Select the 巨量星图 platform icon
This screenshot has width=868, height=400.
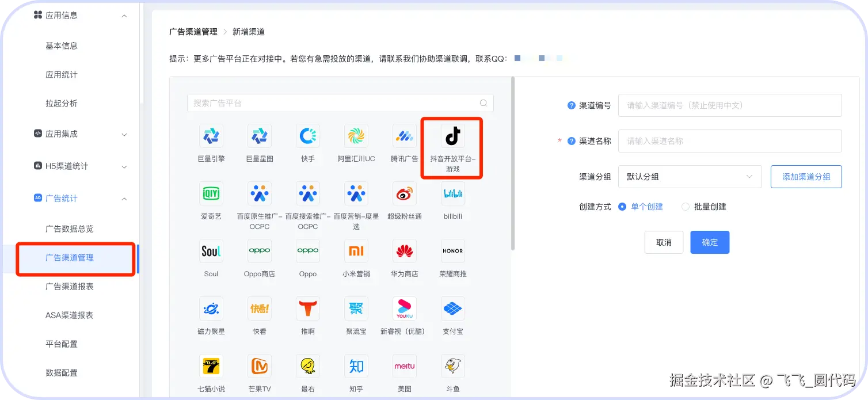click(x=260, y=136)
